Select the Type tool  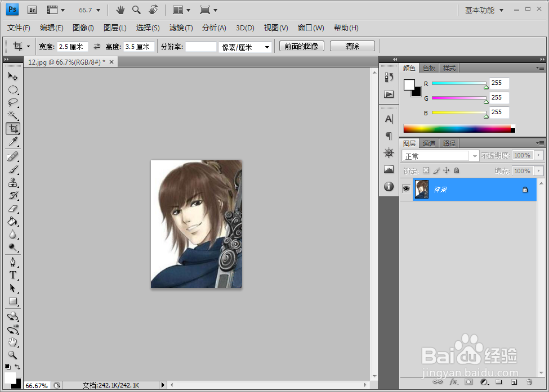pyautogui.click(x=13, y=275)
